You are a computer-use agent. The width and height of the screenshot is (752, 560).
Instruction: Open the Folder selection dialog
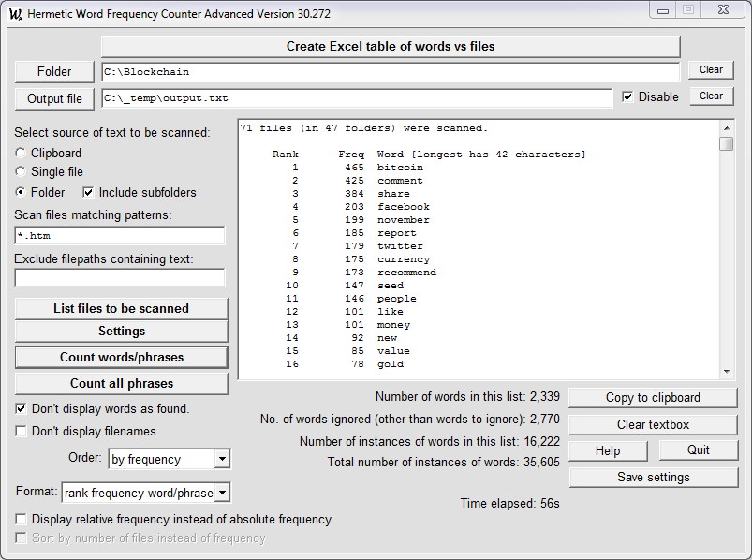(53, 71)
